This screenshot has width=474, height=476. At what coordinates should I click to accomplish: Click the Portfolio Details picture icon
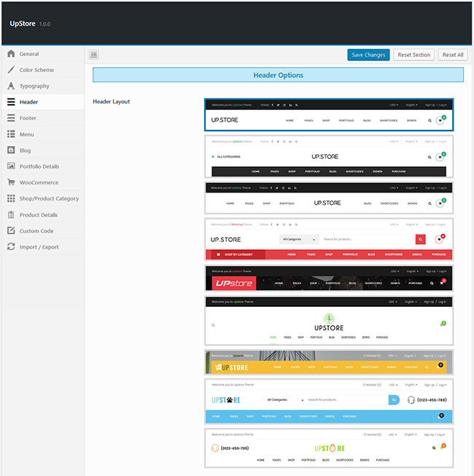coord(11,166)
